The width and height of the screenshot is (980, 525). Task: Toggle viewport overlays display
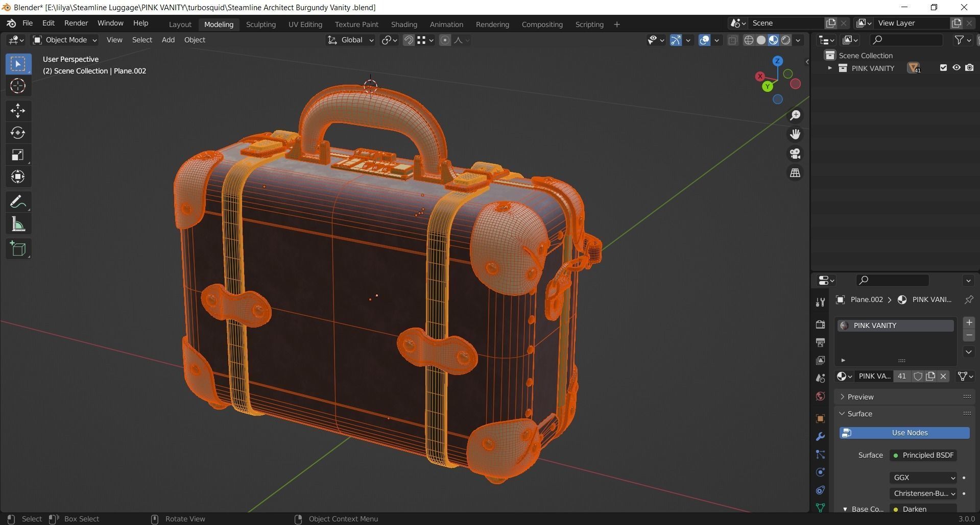click(x=704, y=40)
